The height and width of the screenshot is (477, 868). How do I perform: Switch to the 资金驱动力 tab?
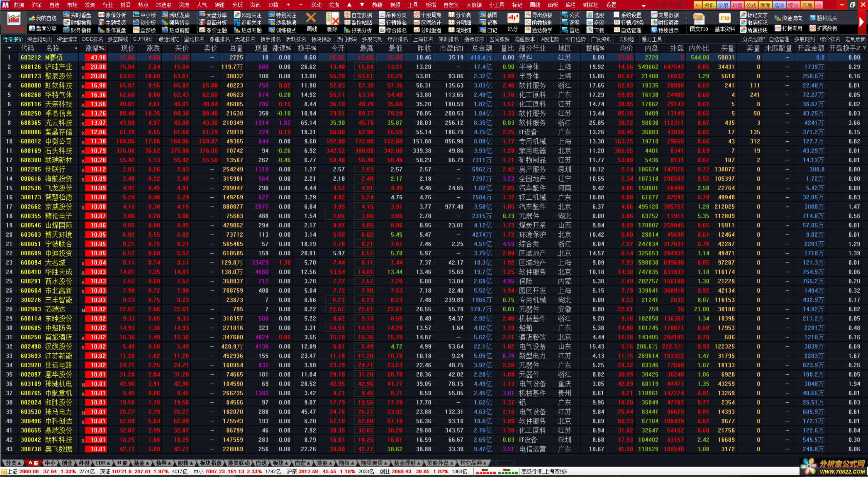point(40,39)
